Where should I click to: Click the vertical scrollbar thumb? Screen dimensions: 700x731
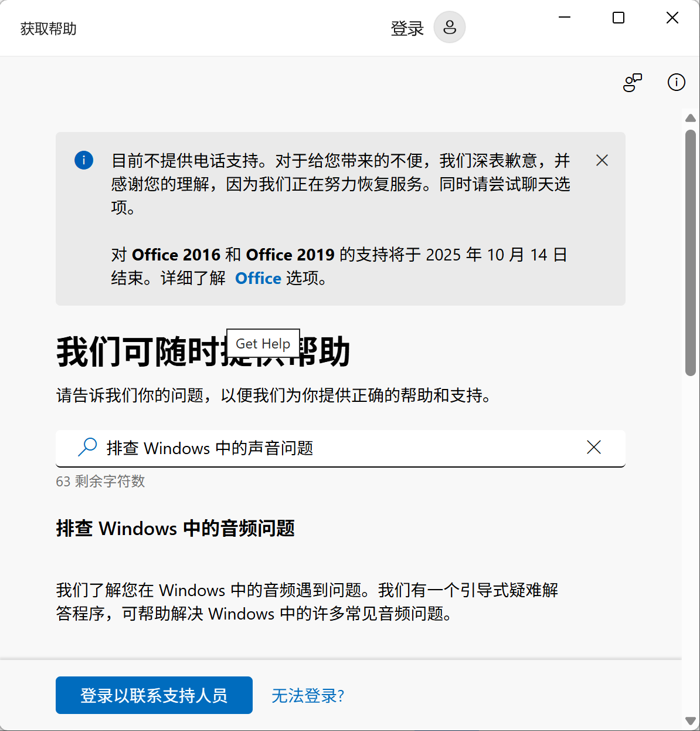coord(690,252)
